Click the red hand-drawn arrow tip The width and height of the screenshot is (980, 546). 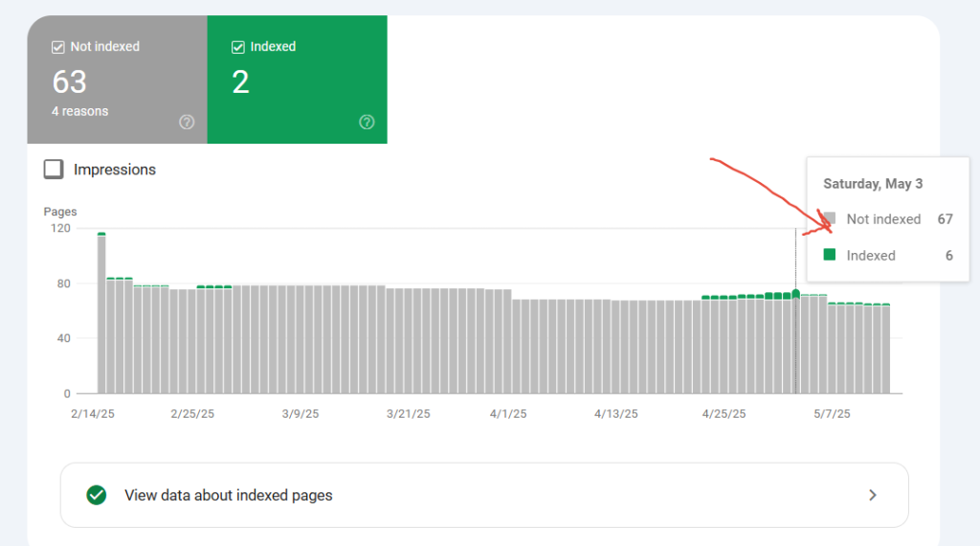tap(829, 228)
